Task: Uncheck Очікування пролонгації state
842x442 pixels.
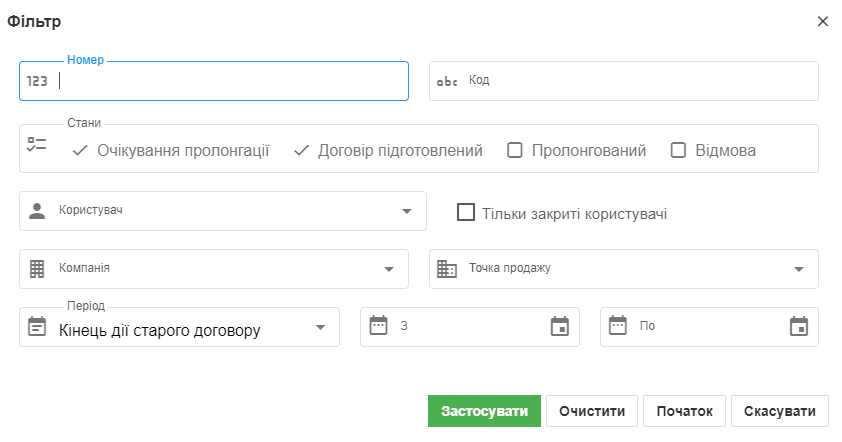Action: point(80,150)
